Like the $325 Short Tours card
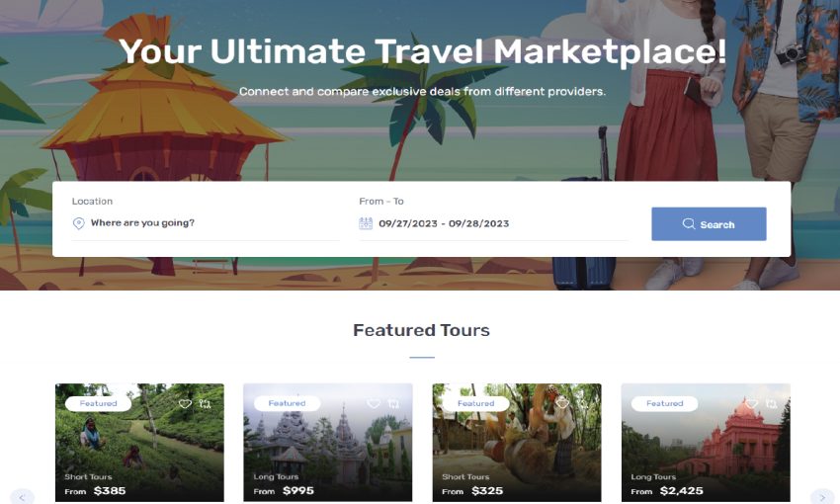This screenshot has height=504, width=840. pyautogui.click(x=562, y=402)
